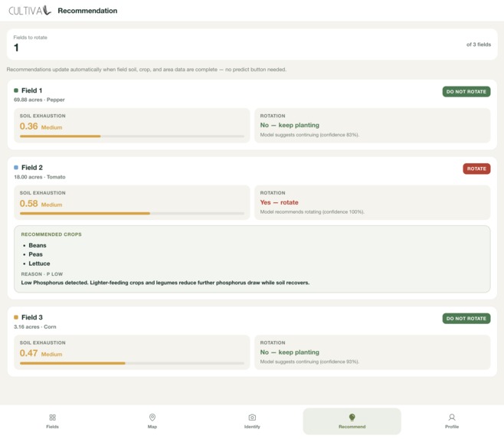504x439 pixels.
Task: Click 'Yes — rotate' text
Action: tap(279, 202)
